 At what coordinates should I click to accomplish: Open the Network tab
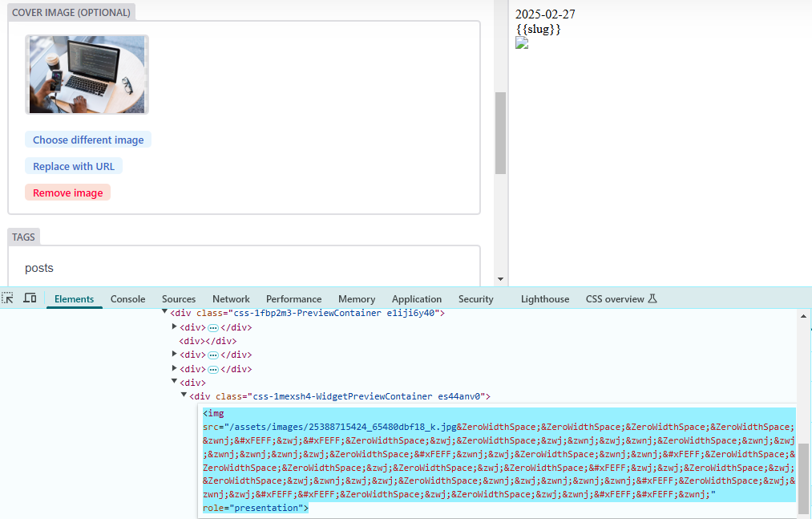tap(231, 299)
